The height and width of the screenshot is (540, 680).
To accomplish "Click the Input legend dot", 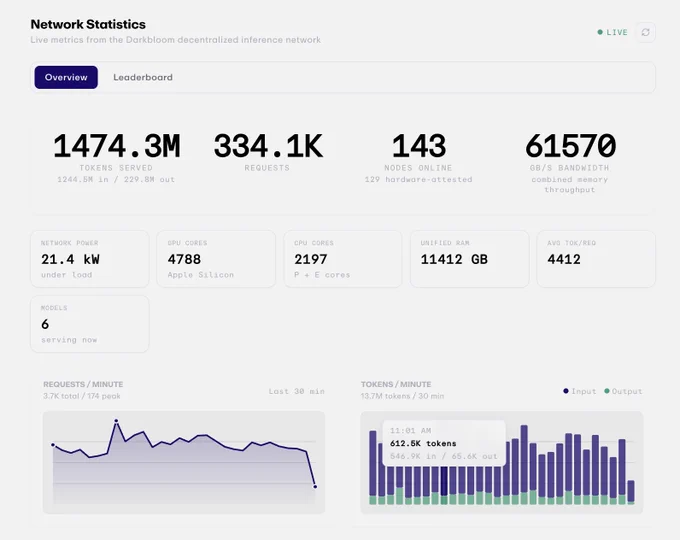I will [566, 391].
